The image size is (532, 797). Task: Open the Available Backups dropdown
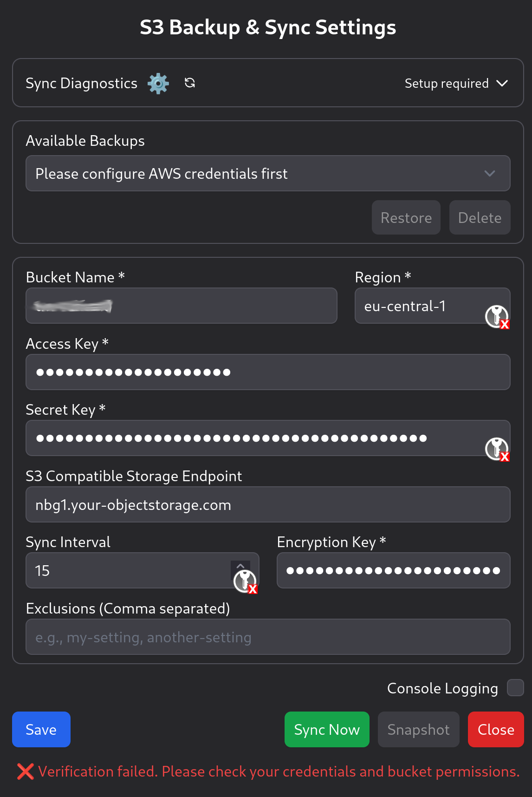pyautogui.click(x=268, y=174)
